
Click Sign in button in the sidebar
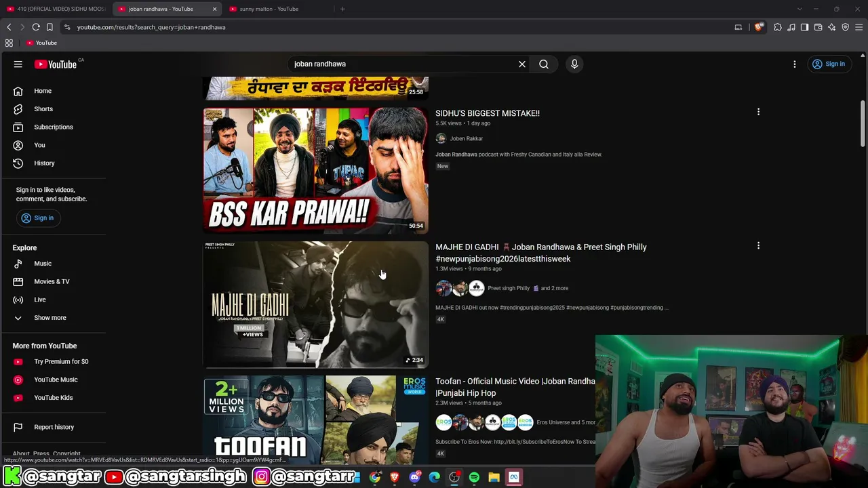coord(38,218)
